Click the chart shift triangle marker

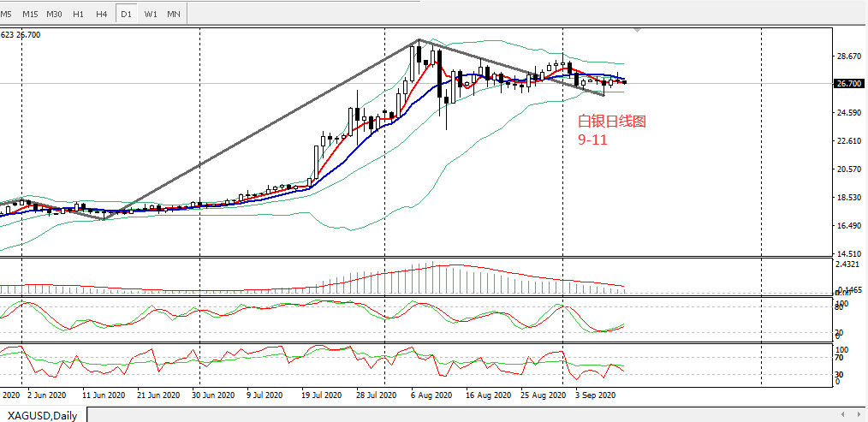pyautogui.click(x=638, y=31)
